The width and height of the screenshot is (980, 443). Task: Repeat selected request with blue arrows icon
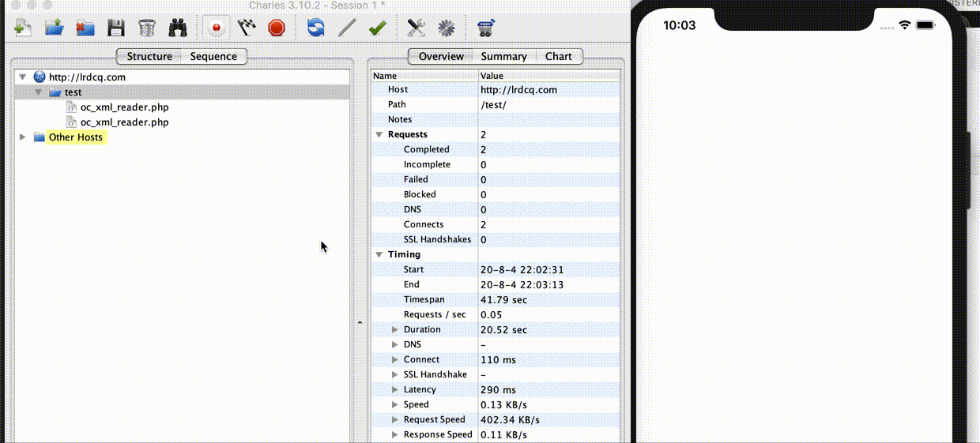(316, 28)
